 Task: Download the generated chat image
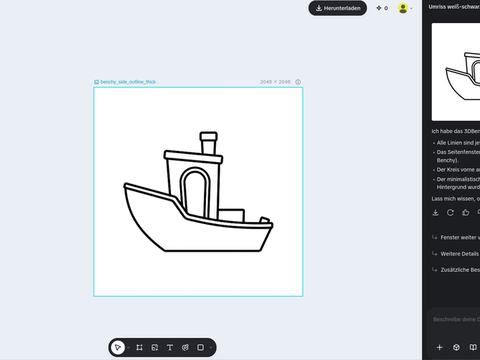[435, 212]
